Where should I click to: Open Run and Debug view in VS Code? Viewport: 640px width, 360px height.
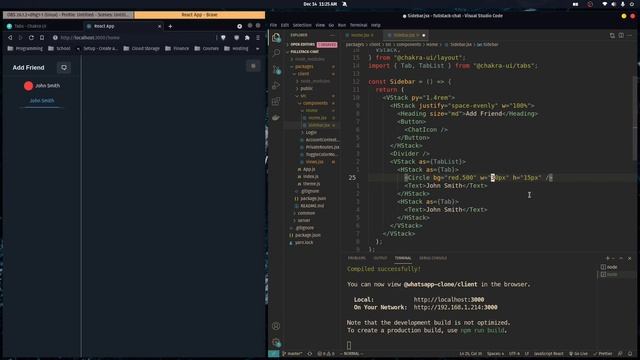276,85
